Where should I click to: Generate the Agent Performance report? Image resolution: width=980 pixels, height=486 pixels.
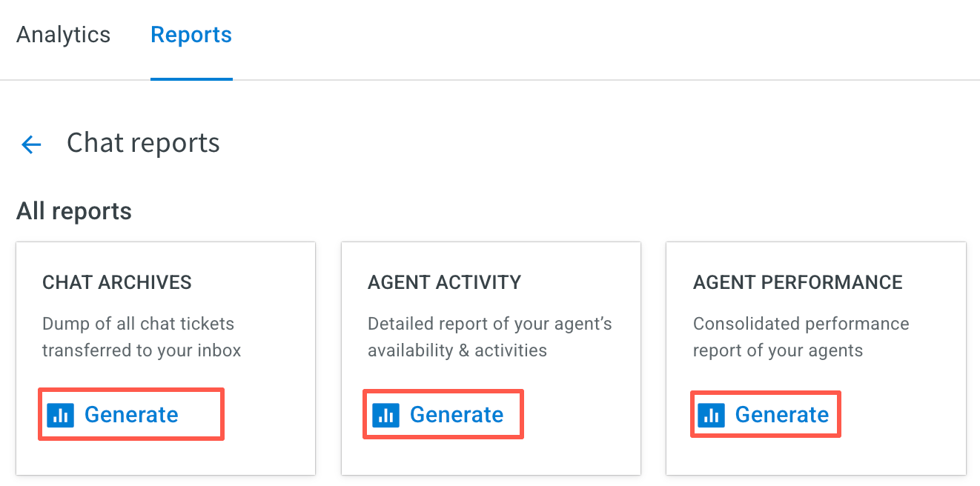coord(766,414)
